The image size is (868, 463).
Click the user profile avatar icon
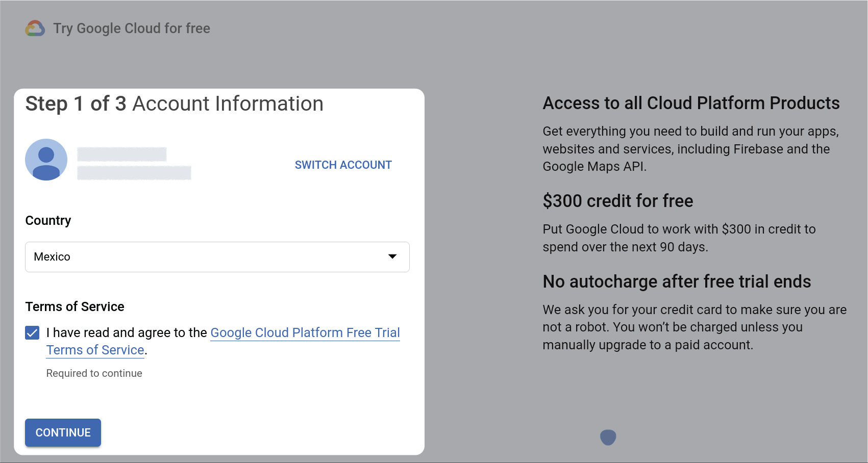(x=46, y=160)
